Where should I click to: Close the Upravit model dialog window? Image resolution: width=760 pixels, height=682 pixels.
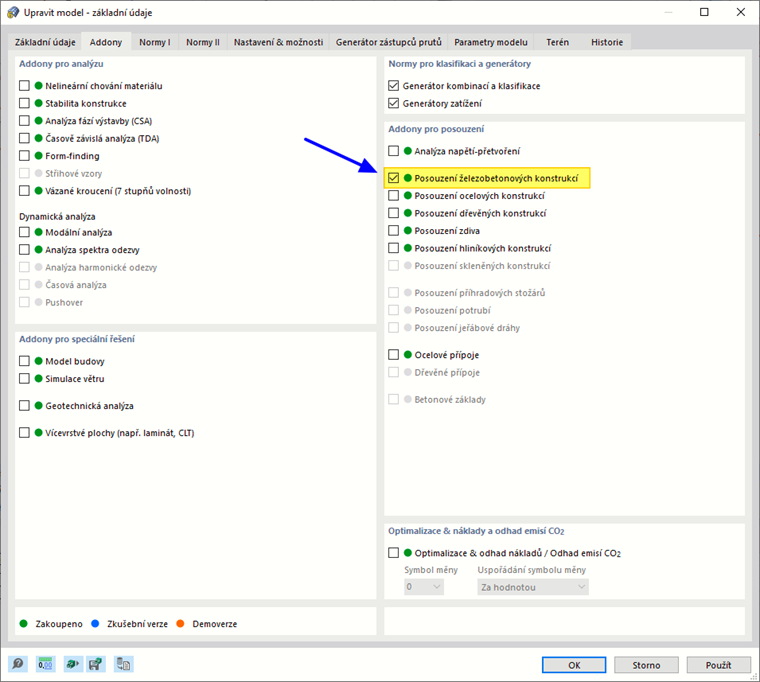tap(741, 12)
